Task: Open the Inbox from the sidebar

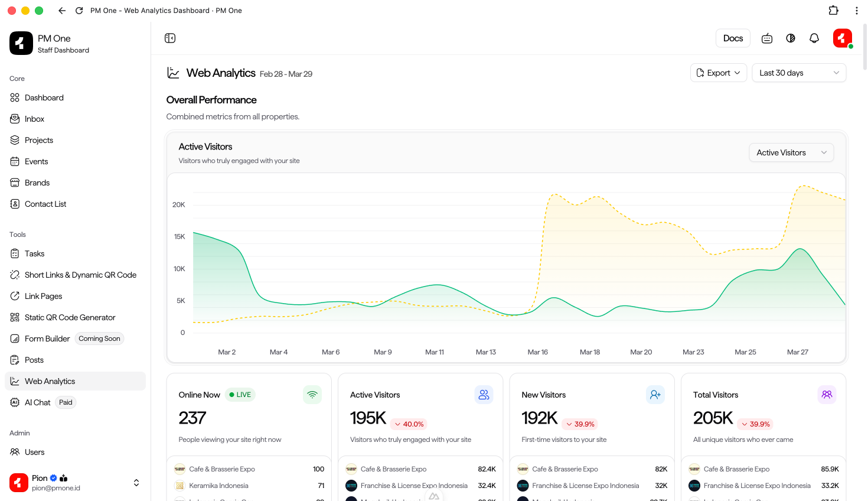Action: pos(34,119)
